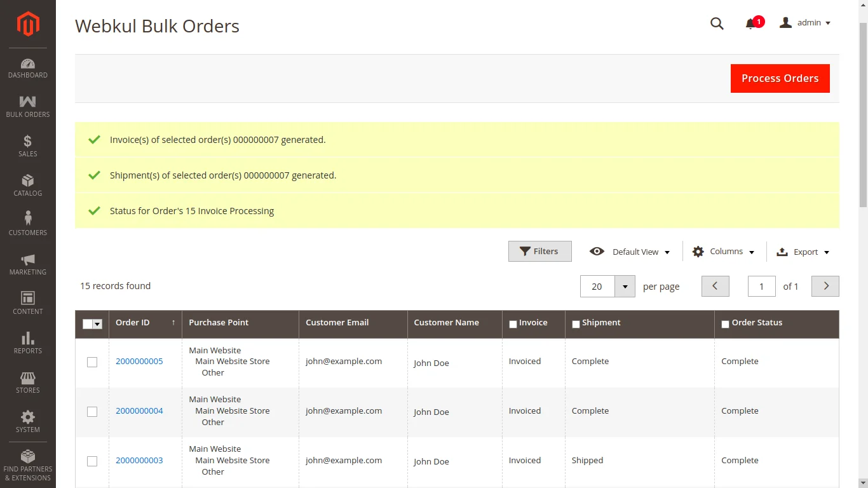Image resolution: width=868 pixels, height=488 pixels.
Task: Enable the Invoice column header checkbox
Action: (513, 323)
